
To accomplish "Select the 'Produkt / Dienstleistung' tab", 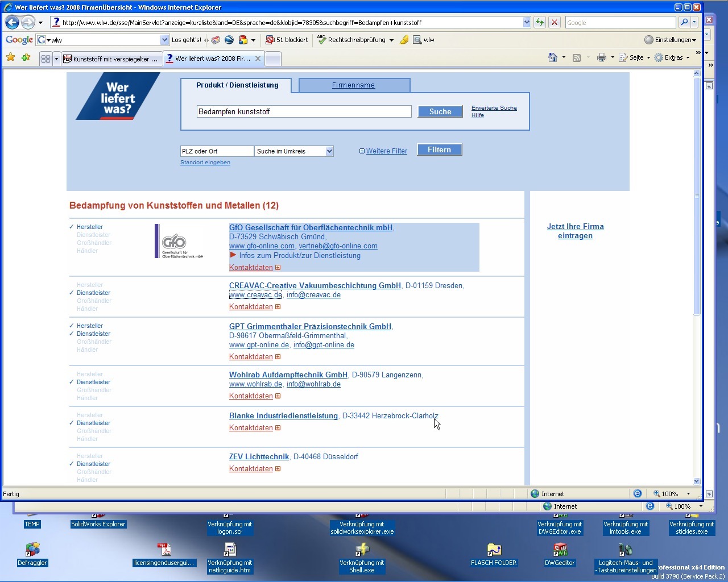I will (237, 85).
